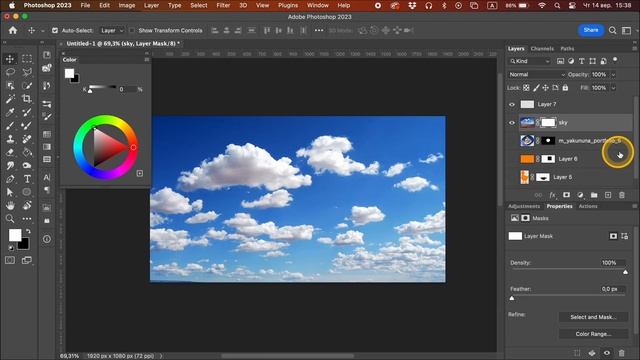
Task: Hide Layer 7 with eye icon
Action: (x=512, y=104)
